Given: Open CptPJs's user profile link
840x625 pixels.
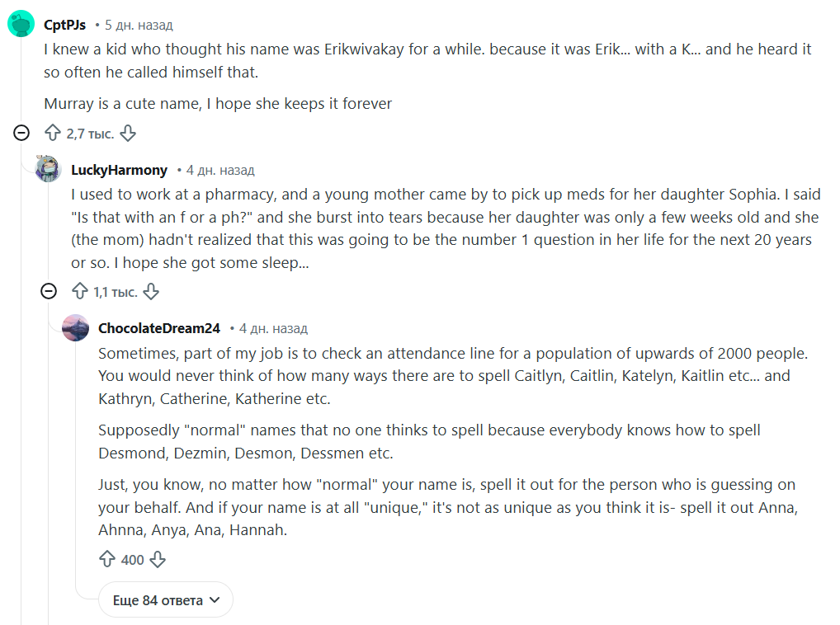Looking at the screenshot, I should 64,25.
